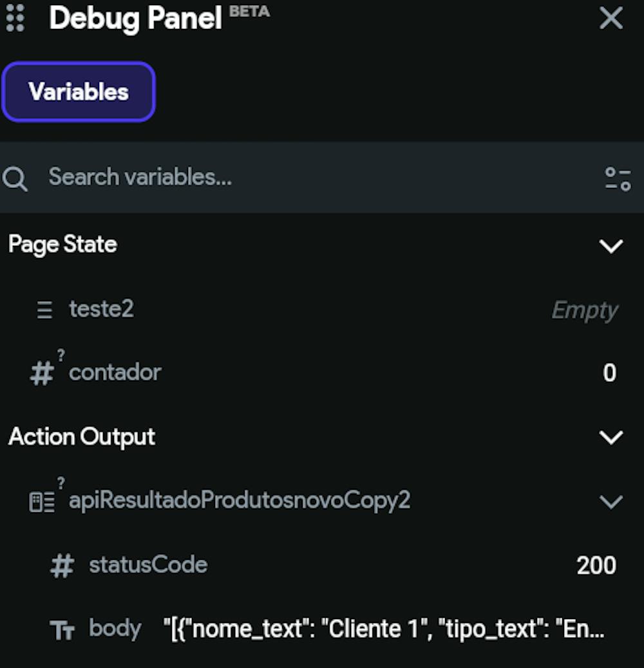Click the contador number type icon
This screenshot has height=668, width=644.
(x=42, y=374)
